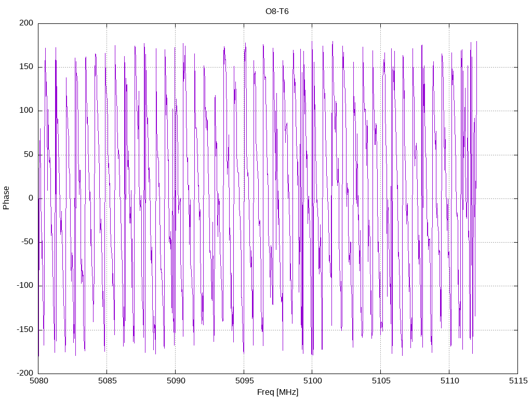The image size is (532, 399).
Task: Click the x-axis value 5100
Action: click(313, 381)
